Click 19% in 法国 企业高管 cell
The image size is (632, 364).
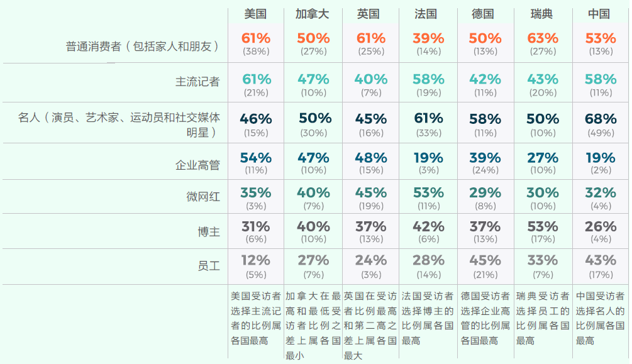pyautogui.click(x=428, y=158)
